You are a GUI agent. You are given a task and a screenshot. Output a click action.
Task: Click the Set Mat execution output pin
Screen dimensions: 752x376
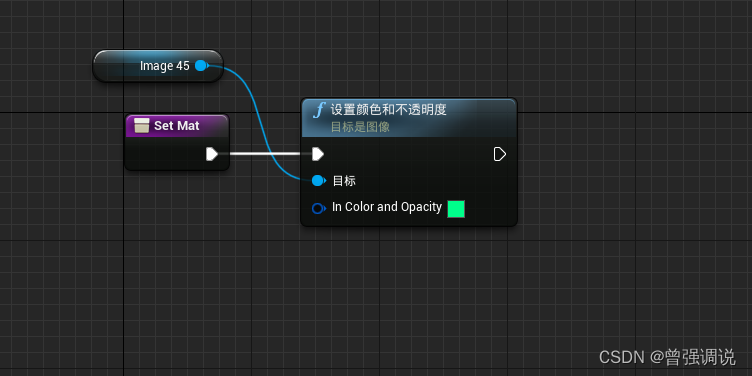point(212,154)
